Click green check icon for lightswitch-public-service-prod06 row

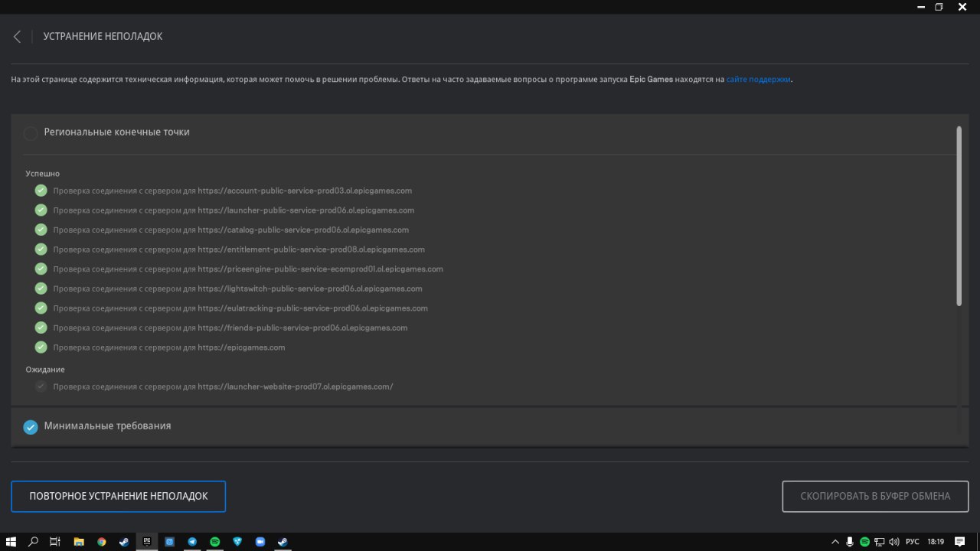click(41, 289)
